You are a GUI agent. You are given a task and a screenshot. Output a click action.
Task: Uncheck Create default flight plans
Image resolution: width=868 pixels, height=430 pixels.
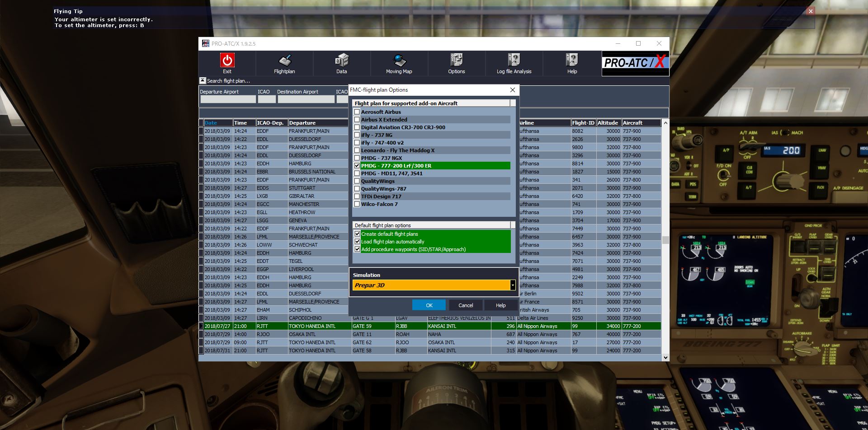(x=357, y=234)
